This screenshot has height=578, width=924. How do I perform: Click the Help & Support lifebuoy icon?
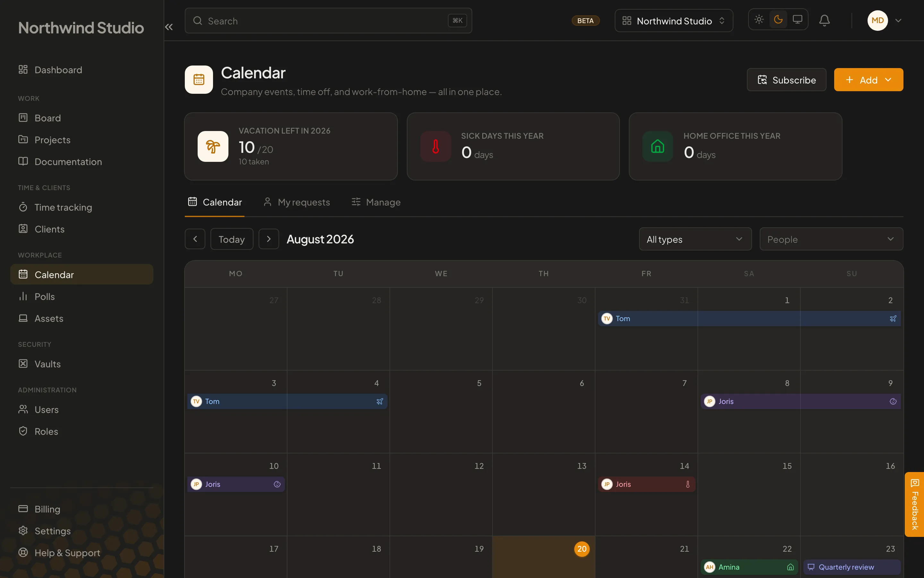(23, 552)
